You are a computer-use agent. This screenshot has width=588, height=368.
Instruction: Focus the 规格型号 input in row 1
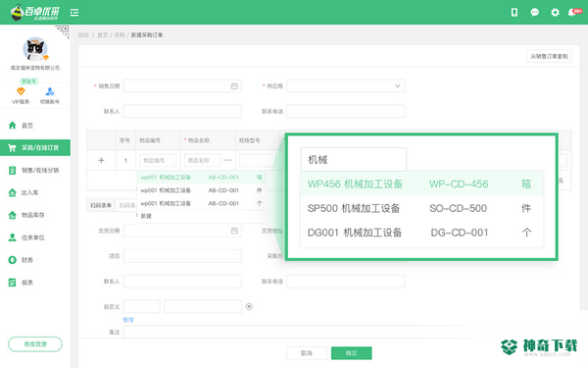tap(257, 160)
